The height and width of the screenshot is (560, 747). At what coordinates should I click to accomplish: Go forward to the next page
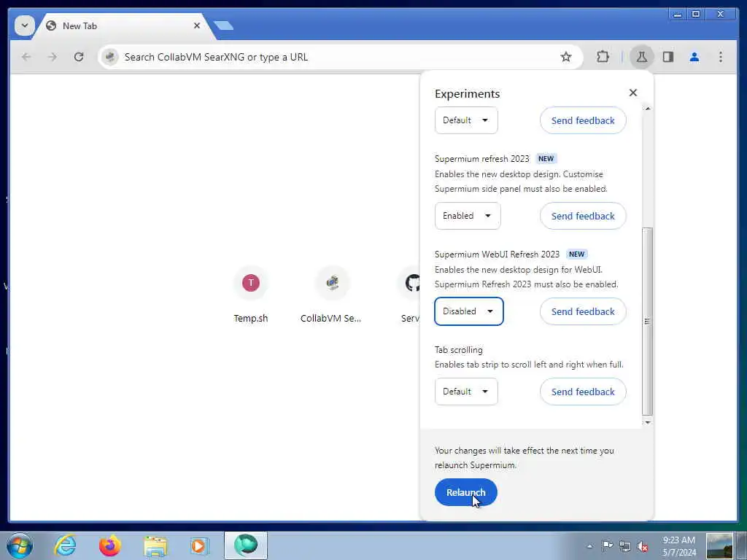coord(53,57)
